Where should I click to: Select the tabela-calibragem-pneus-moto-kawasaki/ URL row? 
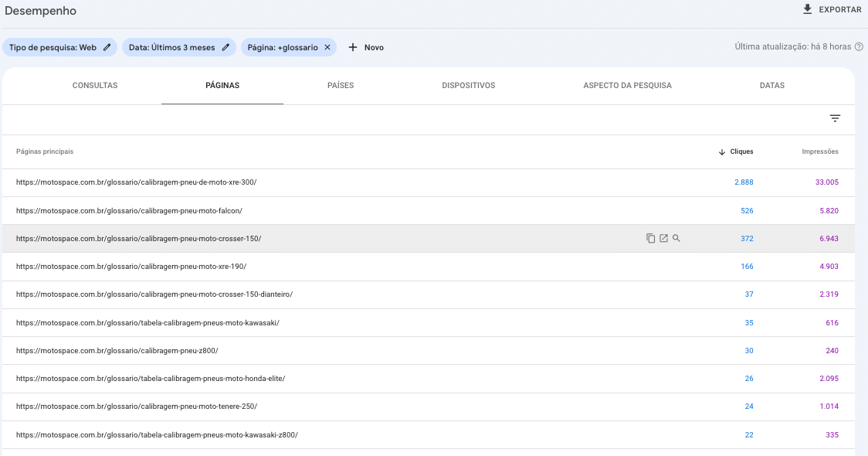tap(429, 322)
